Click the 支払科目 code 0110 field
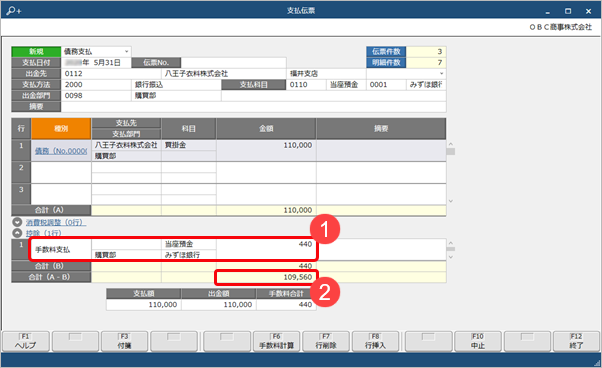This screenshot has height=368, width=602. tap(306, 84)
